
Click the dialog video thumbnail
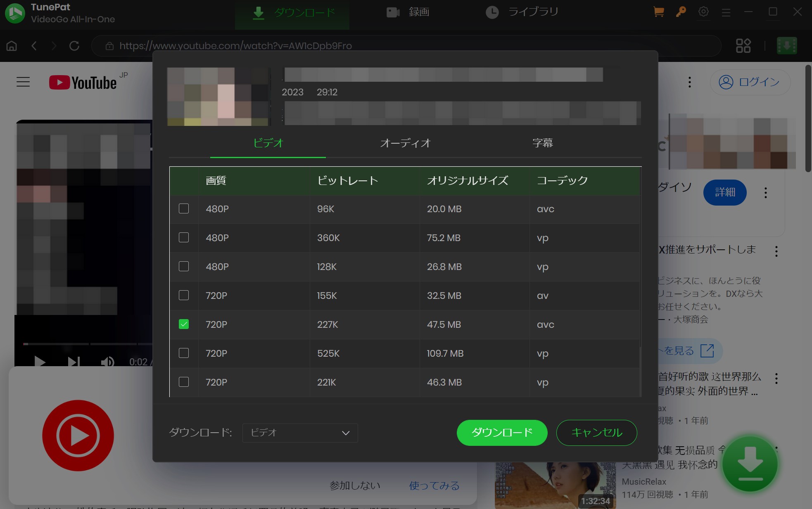point(218,97)
